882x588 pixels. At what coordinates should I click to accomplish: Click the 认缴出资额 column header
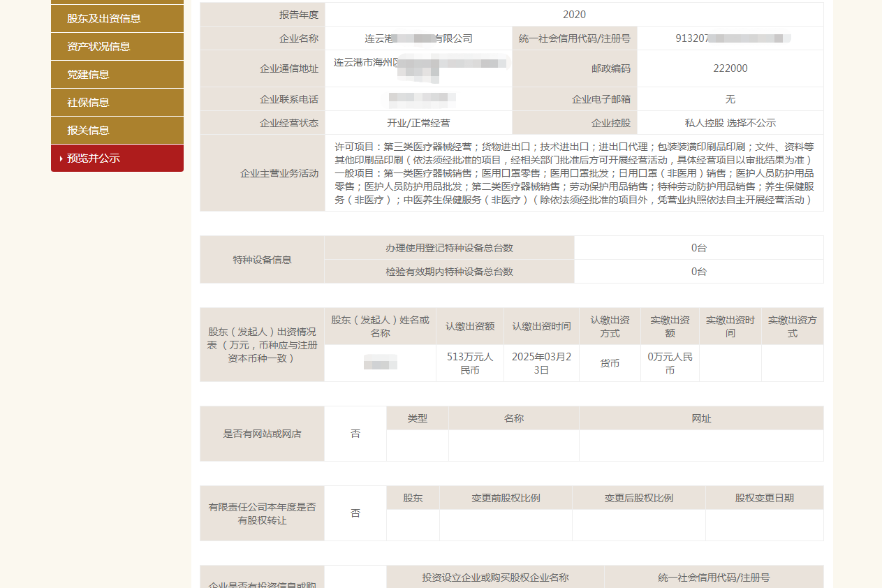click(470, 326)
